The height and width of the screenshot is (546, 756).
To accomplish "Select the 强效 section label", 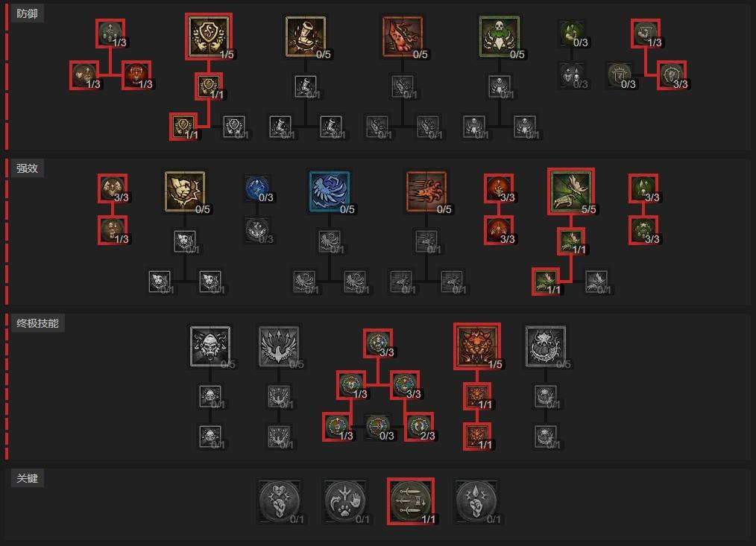I will pyautogui.click(x=27, y=168).
